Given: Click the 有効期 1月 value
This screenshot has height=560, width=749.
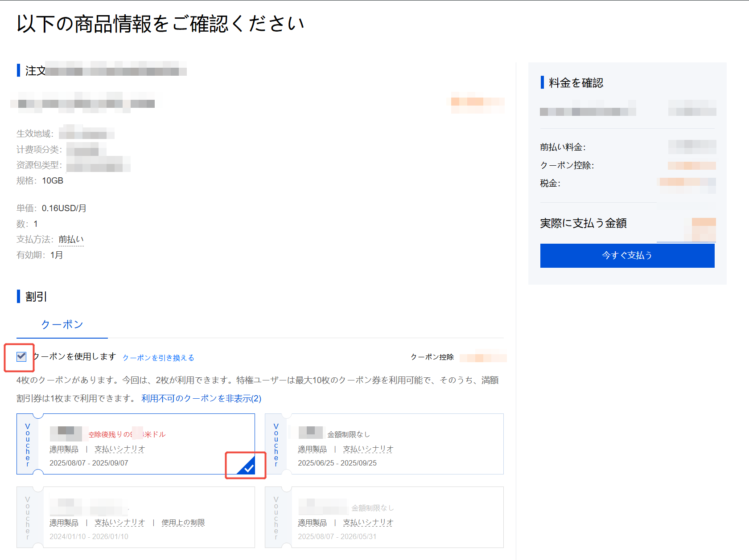Looking at the screenshot, I should click(57, 255).
